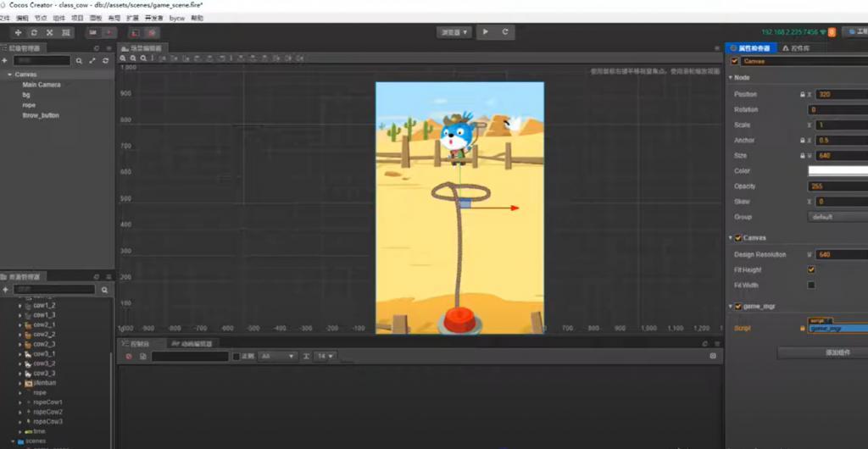Select the ropeCow2 asset
Screen dimensions: 868x449
click(47, 412)
